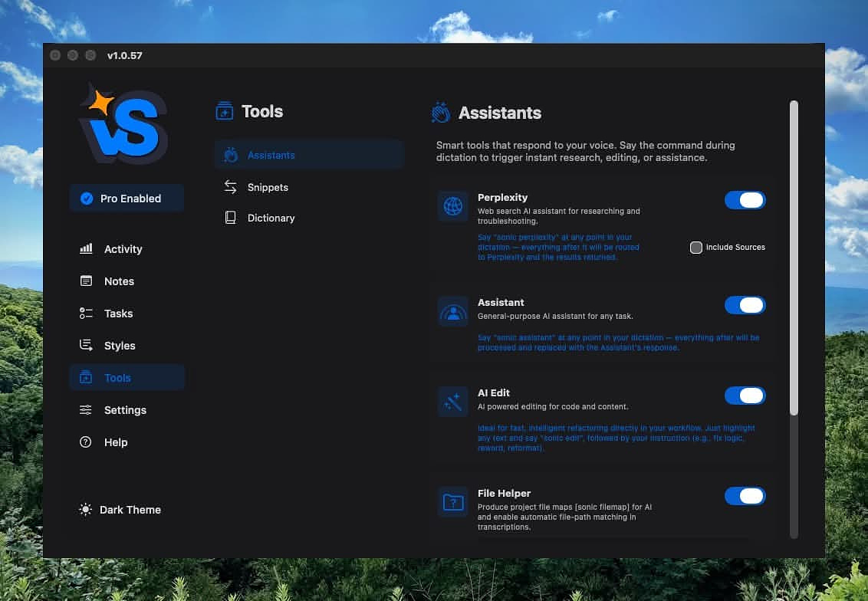868x601 pixels.
Task: Open the Dictionary tools section
Action: tap(271, 218)
